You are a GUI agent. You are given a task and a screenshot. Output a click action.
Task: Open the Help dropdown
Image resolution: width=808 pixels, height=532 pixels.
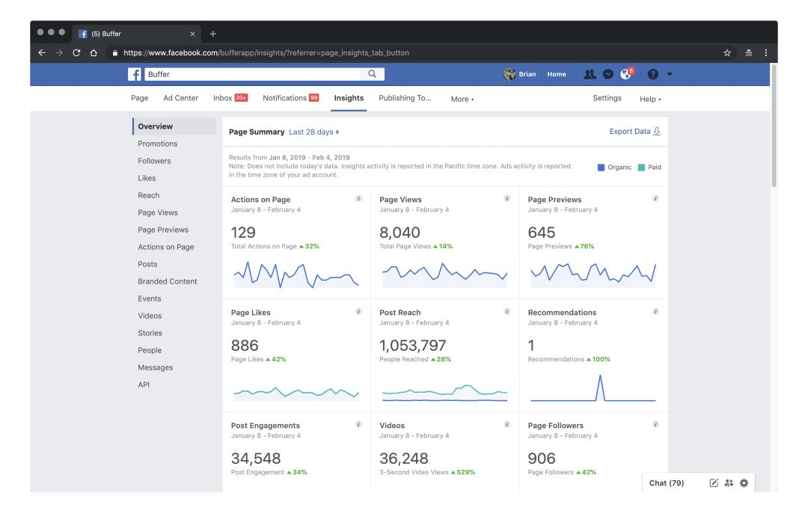tap(650, 99)
